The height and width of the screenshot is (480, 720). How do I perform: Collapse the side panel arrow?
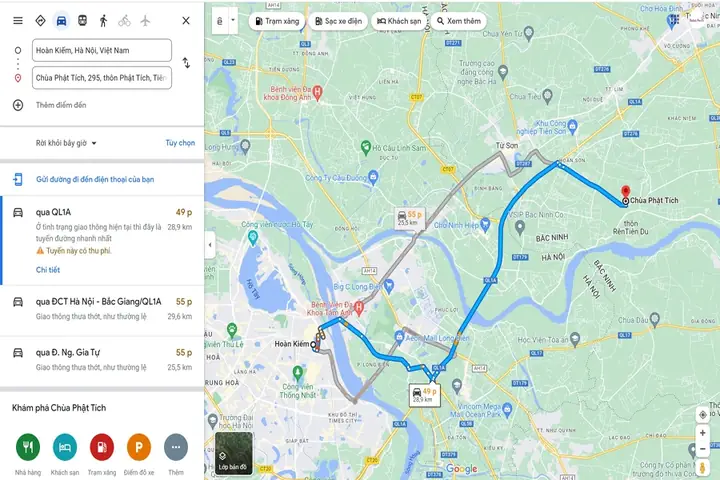[210, 245]
